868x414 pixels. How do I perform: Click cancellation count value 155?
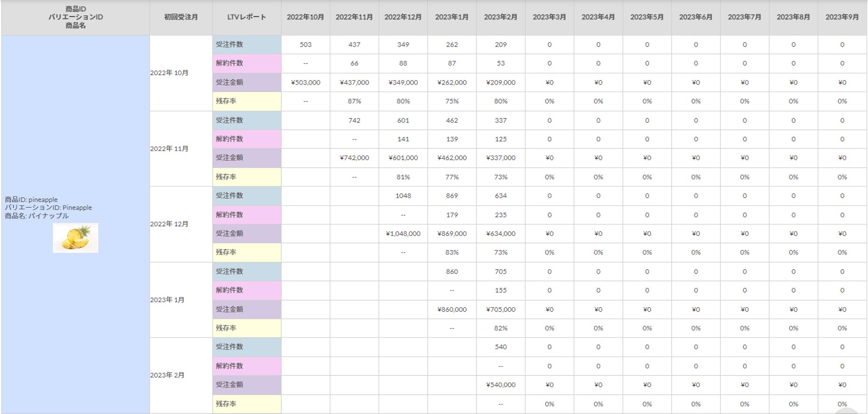[501, 290]
